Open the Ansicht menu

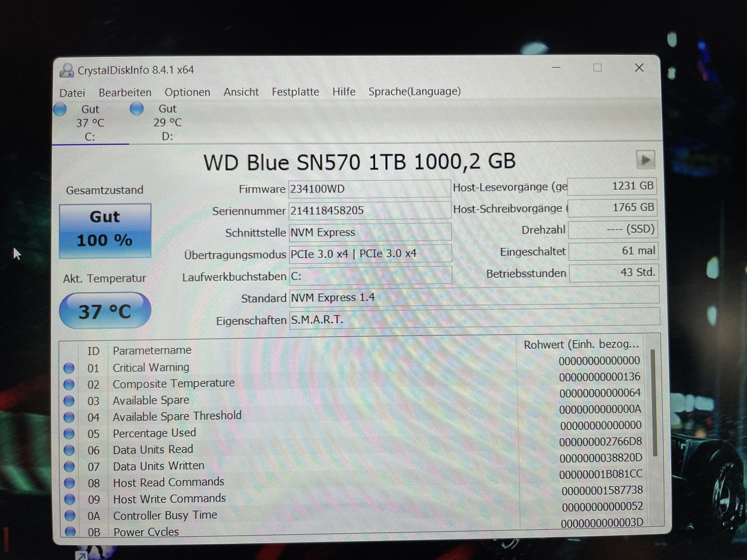[x=241, y=92]
